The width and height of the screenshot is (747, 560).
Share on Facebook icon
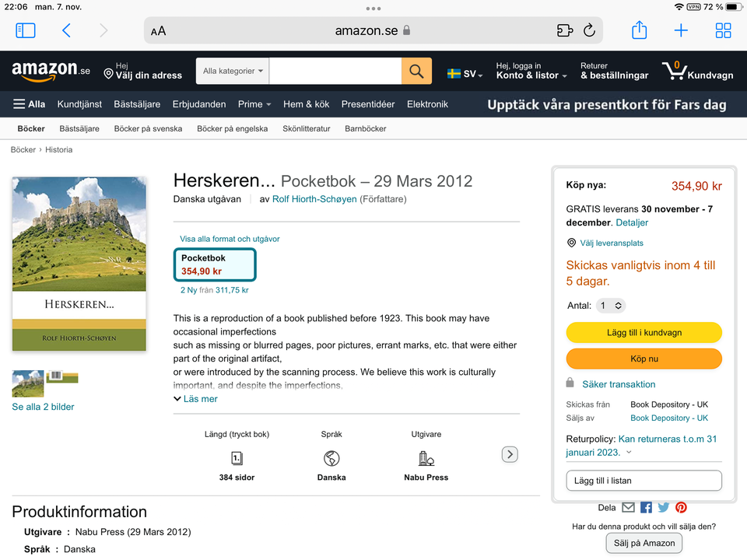click(646, 507)
